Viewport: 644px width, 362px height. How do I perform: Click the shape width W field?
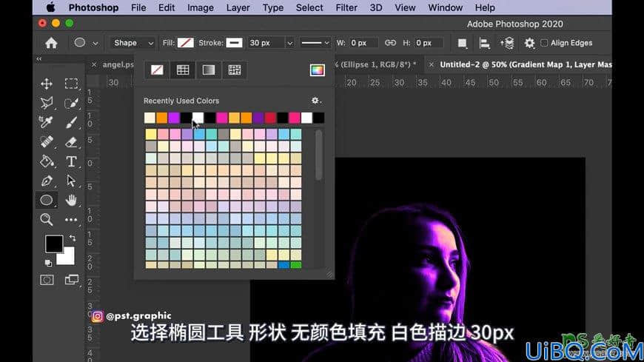363,43
